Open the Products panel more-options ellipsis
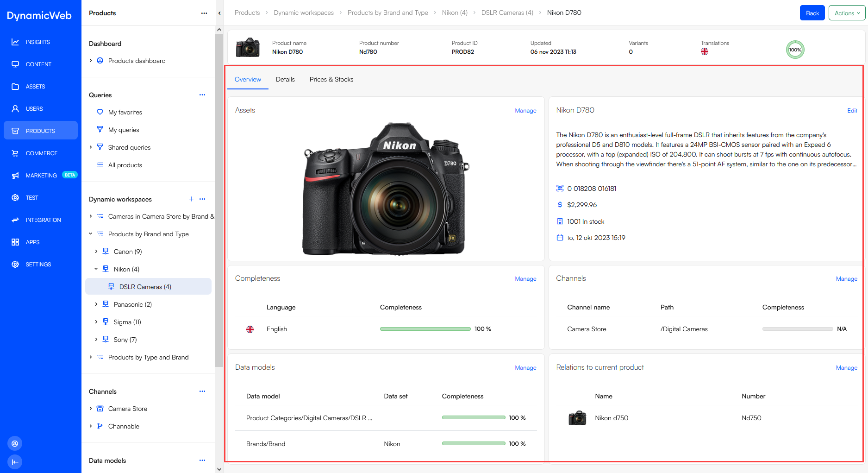Screen dimensions: 868x473 [204, 13]
